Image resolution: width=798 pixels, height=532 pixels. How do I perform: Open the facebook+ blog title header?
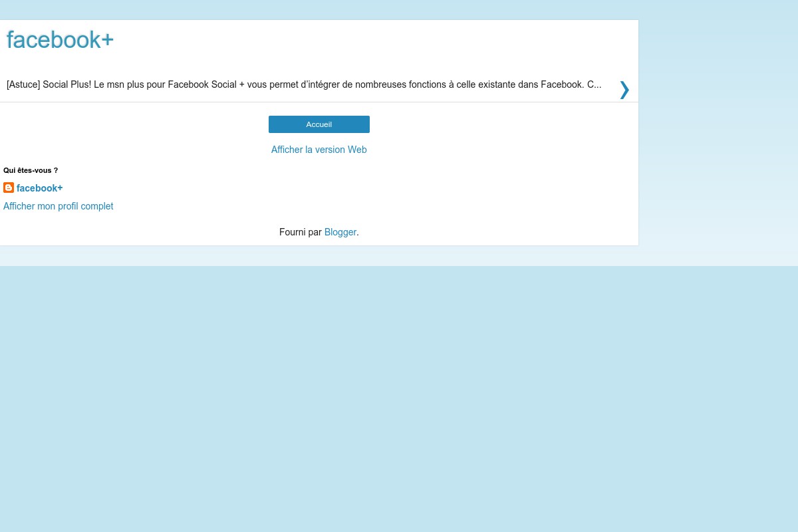pos(60,40)
